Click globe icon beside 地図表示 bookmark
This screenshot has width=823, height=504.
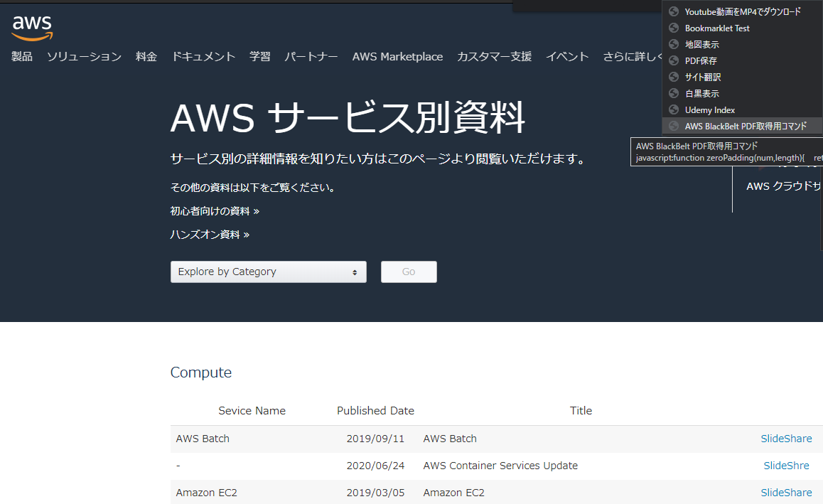tap(674, 44)
